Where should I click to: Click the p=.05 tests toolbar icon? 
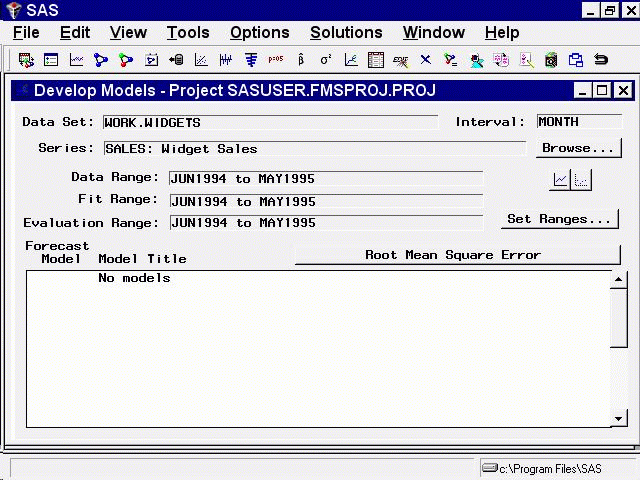tap(276, 59)
